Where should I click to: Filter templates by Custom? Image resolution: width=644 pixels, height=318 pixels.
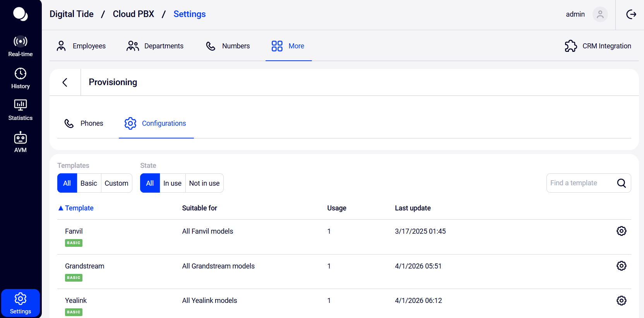[x=116, y=183]
